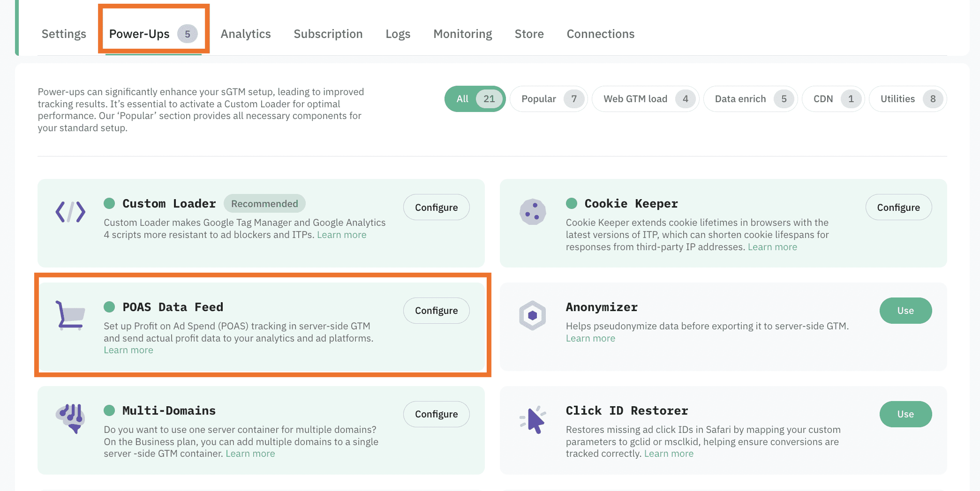Image resolution: width=980 pixels, height=491 pixels.
Task: Select the Popular filter chip
Action: pos(548,99)
